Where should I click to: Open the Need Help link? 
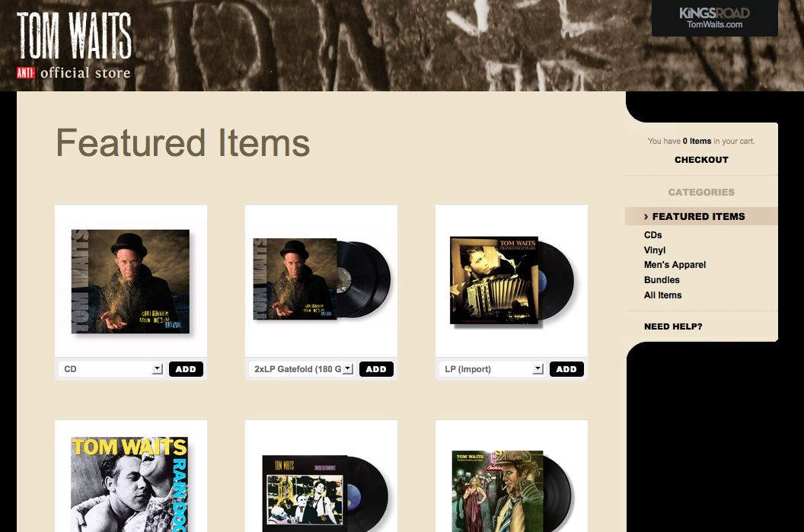point(673,327)
